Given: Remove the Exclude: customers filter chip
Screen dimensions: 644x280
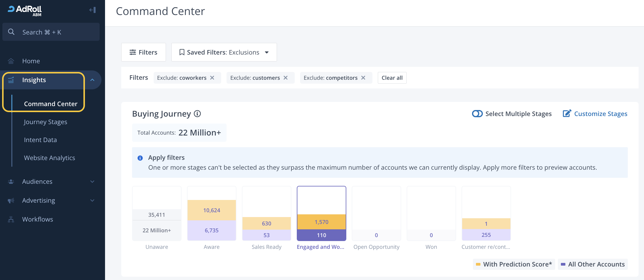Looking at the screenshot, I should 286,78.
